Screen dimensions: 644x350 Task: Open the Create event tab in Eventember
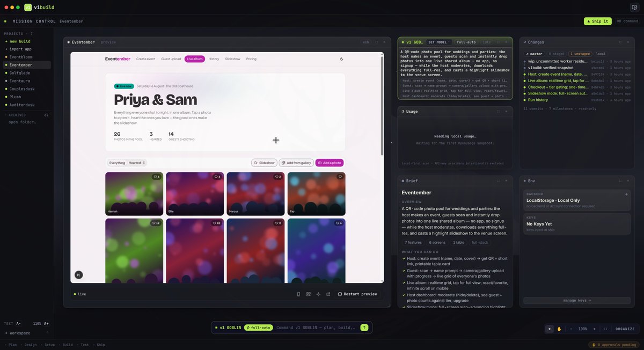pos(145,59)
